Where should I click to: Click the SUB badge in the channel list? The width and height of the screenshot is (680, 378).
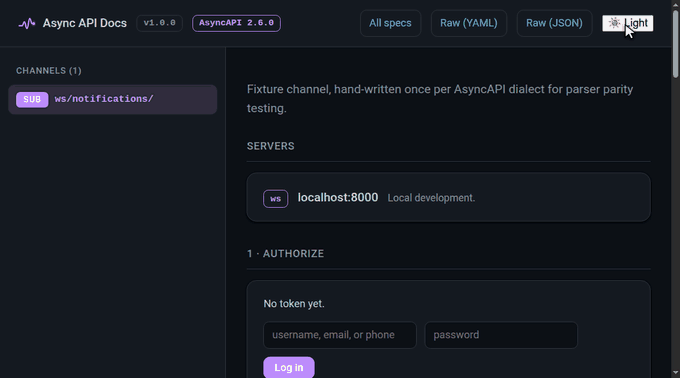32,100
